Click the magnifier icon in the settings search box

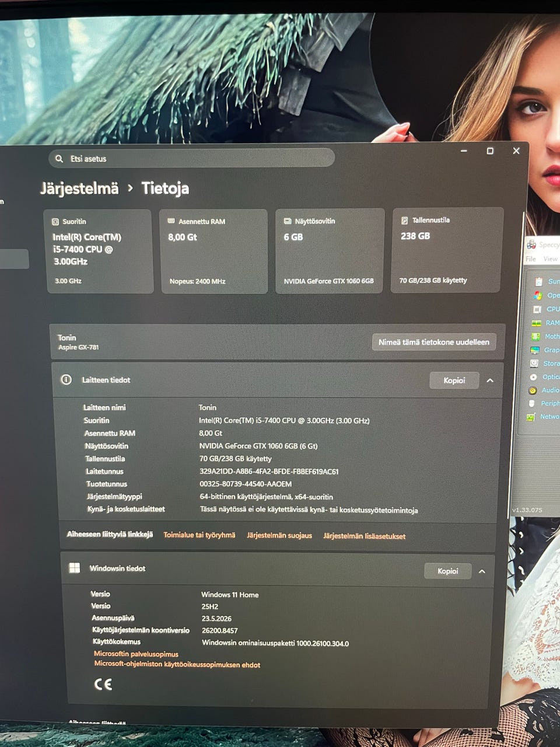click(59, 159)
